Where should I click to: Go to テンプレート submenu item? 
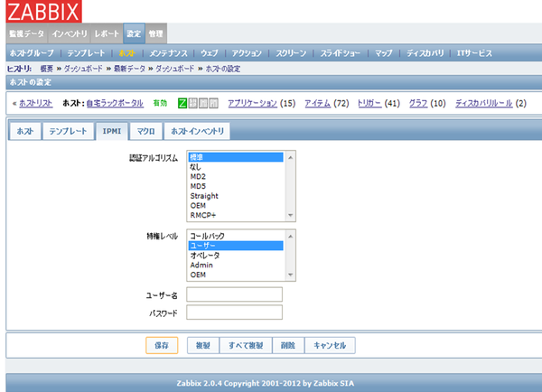pos(86,53)
